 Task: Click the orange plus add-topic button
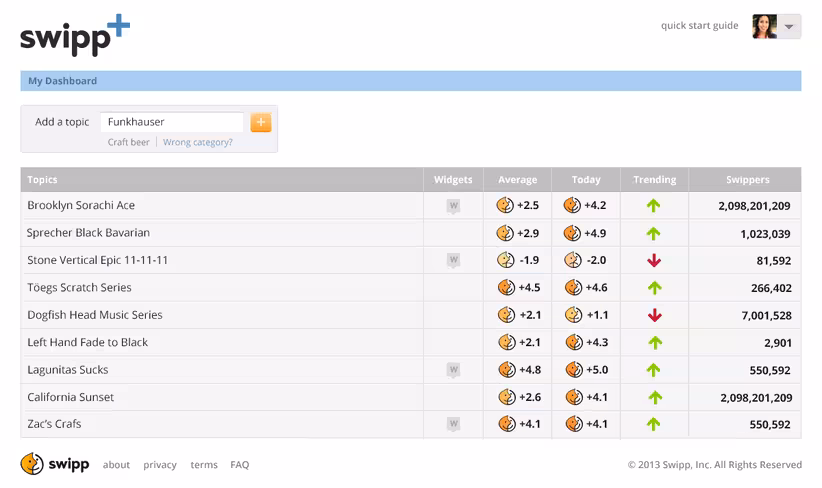261,122
